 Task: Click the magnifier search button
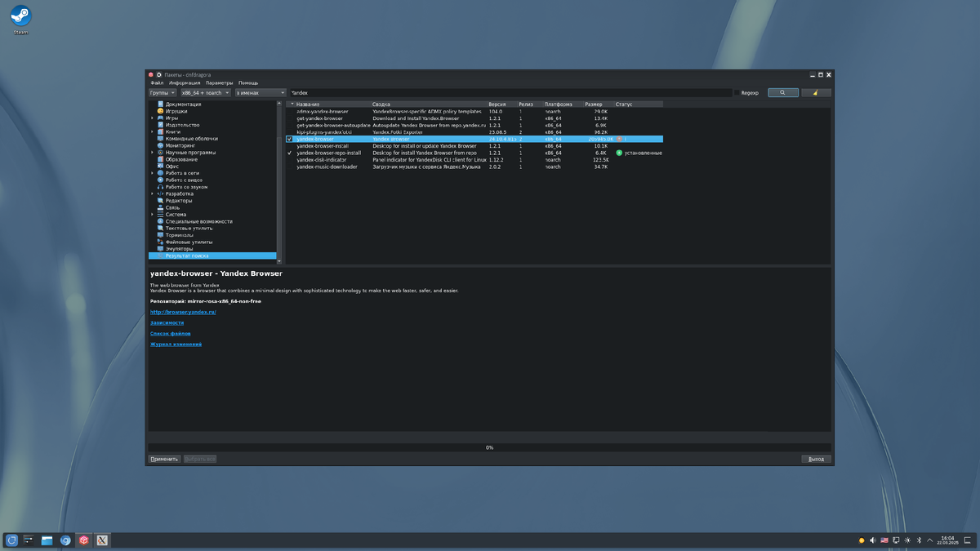click(783, 93)
